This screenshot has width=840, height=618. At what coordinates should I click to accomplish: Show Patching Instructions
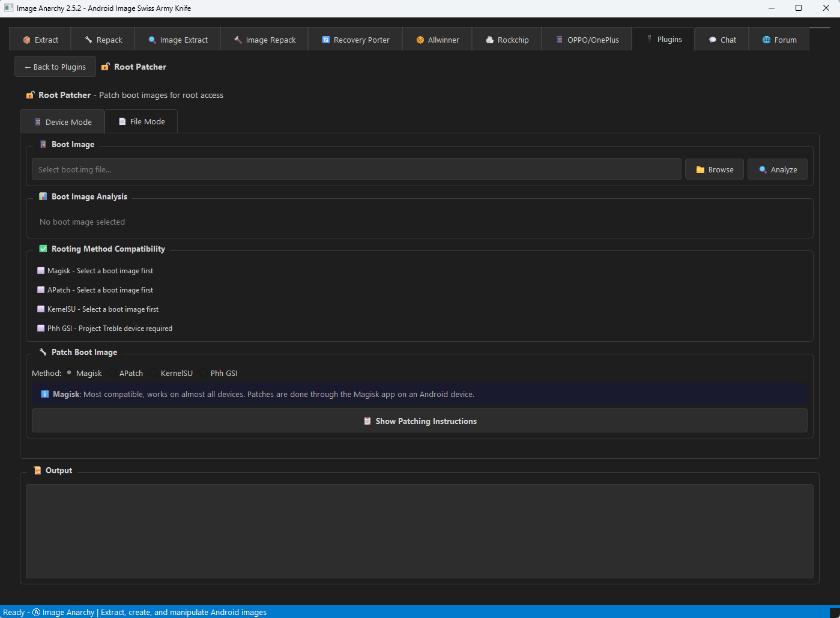(x=419, y=421)
